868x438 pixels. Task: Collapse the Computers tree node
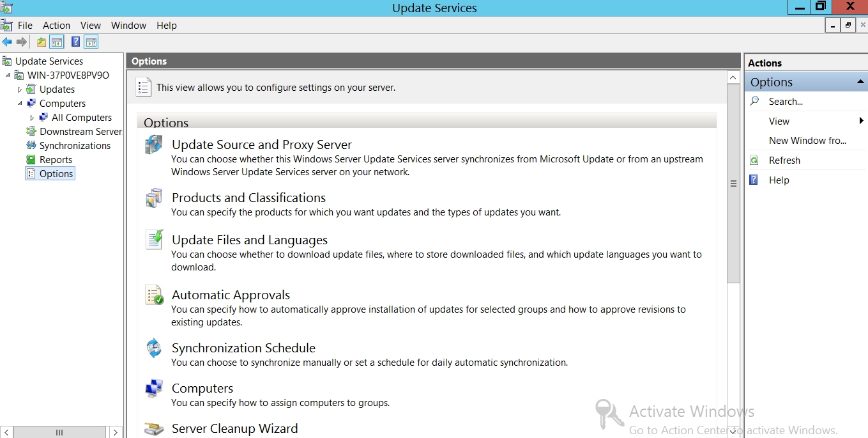[20, 104]
